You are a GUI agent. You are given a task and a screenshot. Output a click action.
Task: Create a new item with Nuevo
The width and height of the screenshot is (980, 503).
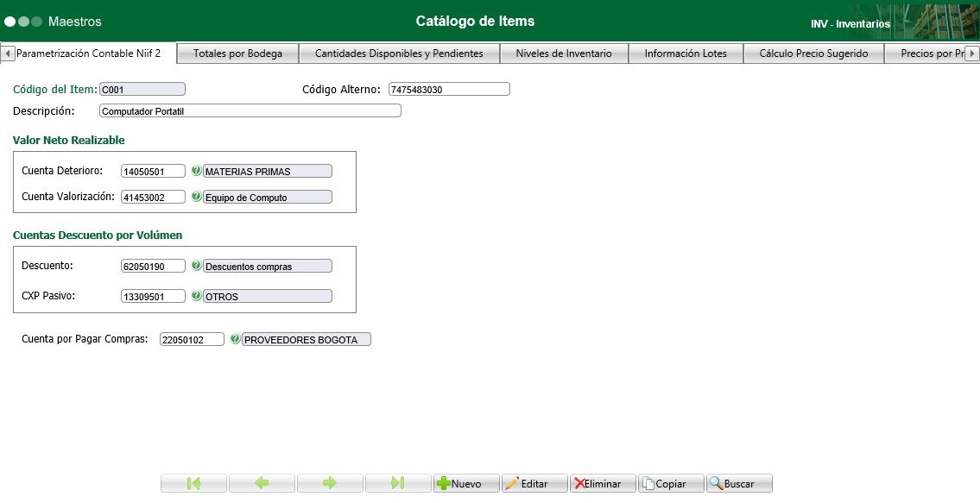465,483
